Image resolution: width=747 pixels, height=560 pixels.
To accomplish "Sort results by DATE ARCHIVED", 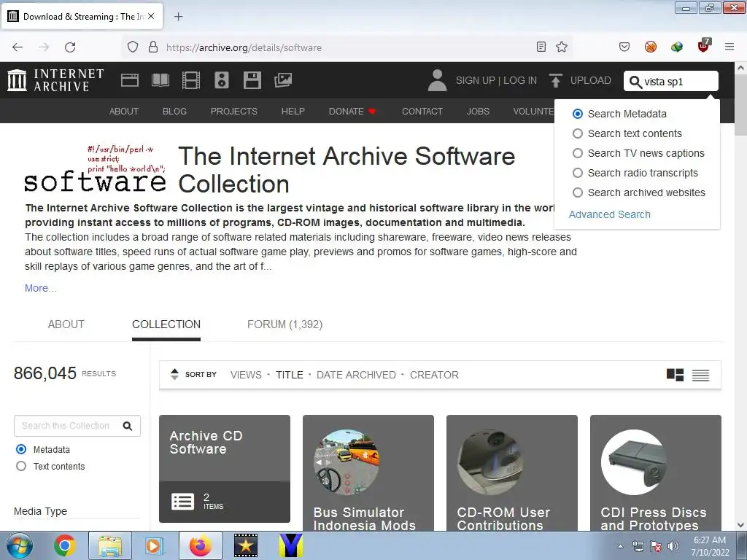I will point(356,375).
